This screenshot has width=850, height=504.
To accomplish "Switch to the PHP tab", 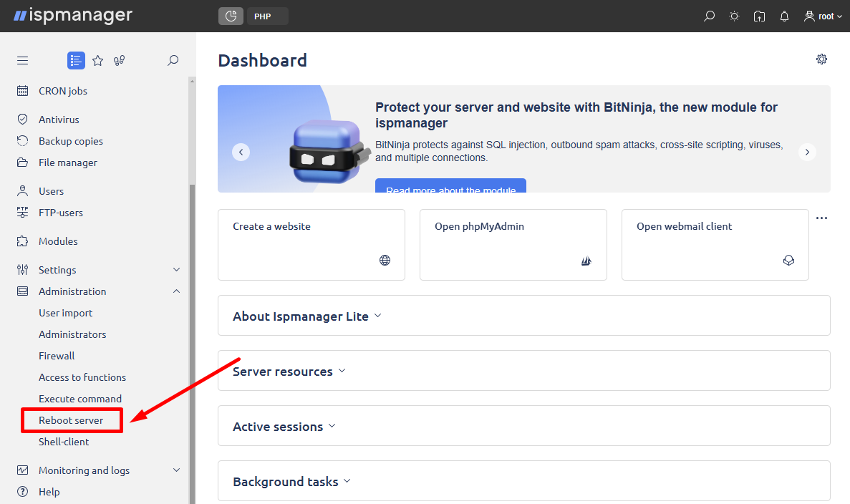I will click(267, 16).
